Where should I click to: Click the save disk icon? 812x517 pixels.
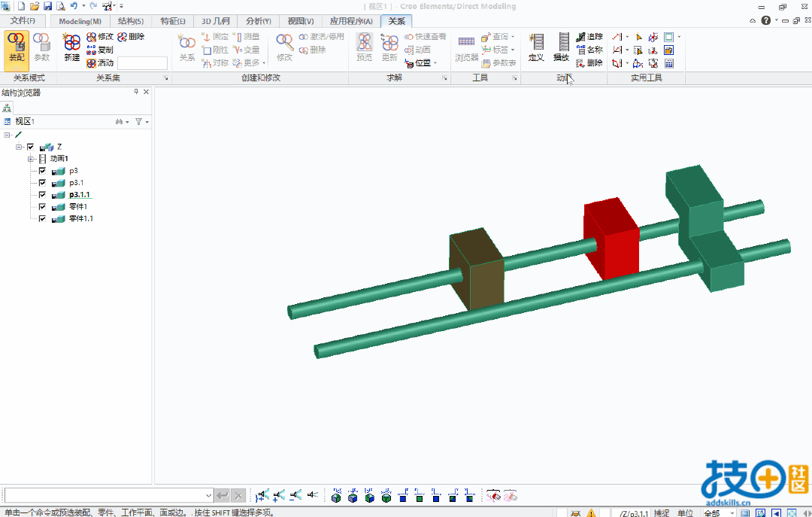point(47,6)
